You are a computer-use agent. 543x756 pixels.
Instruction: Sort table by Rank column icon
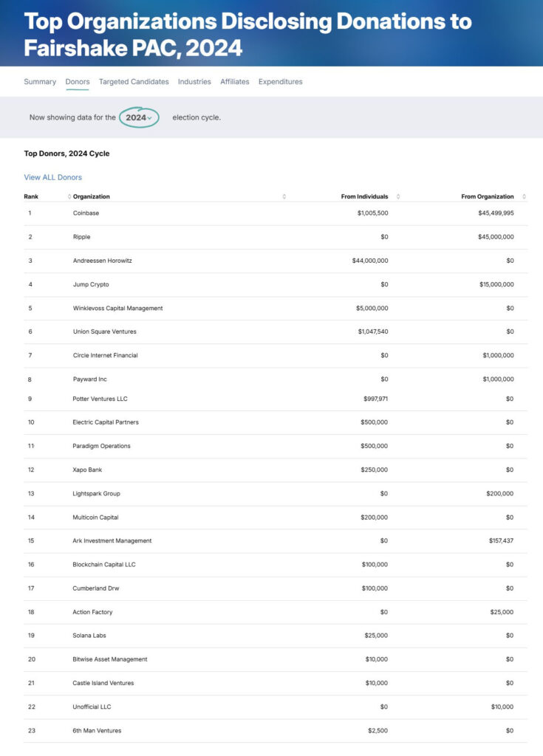(x=69, y=196)
